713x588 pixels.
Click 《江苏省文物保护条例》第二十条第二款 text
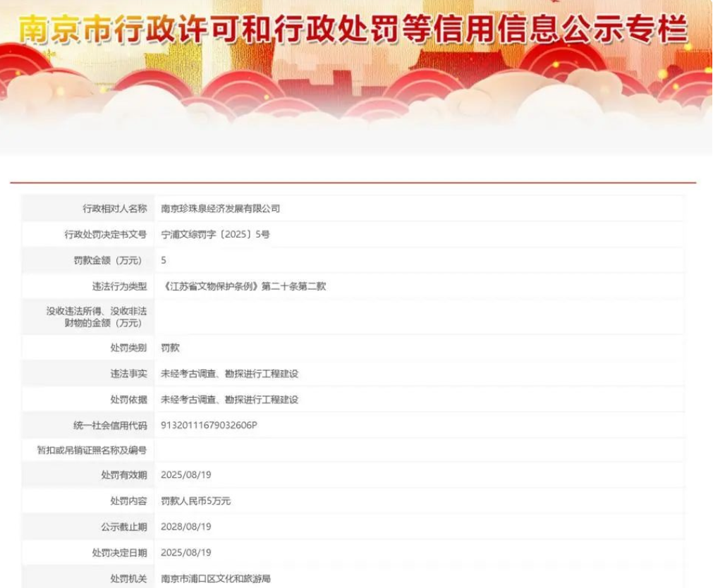tap(243, 286)
